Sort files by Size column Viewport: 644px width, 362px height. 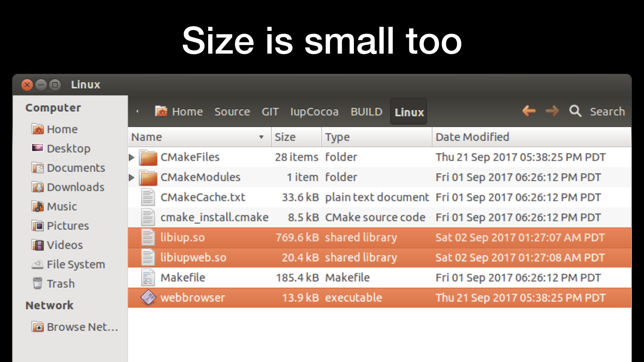pyautogui.click(x=285, y=137)
